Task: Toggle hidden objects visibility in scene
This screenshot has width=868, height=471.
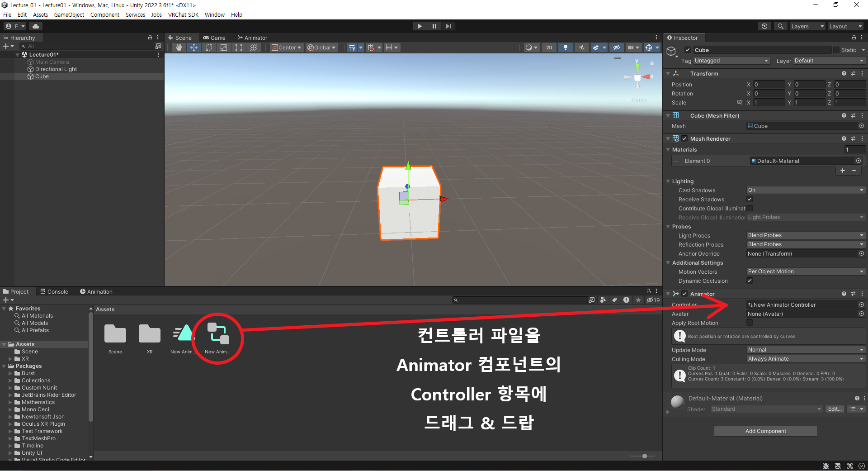Action: coord(616,48)
